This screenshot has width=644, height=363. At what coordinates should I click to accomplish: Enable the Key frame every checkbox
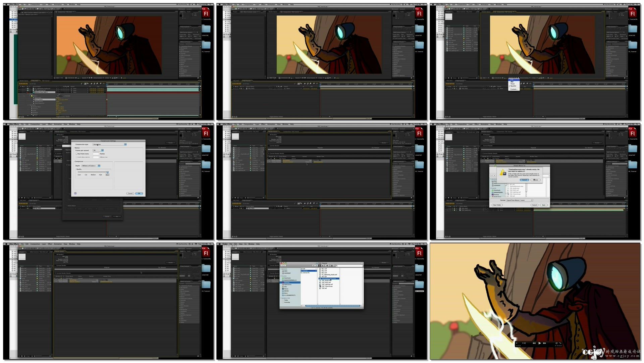76,154
